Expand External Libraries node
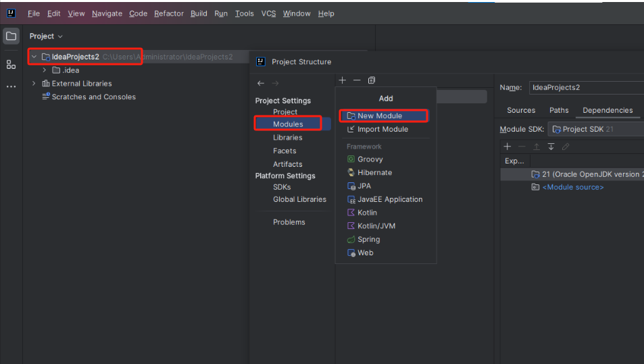644x364 pixels. [x=34, y=83]
